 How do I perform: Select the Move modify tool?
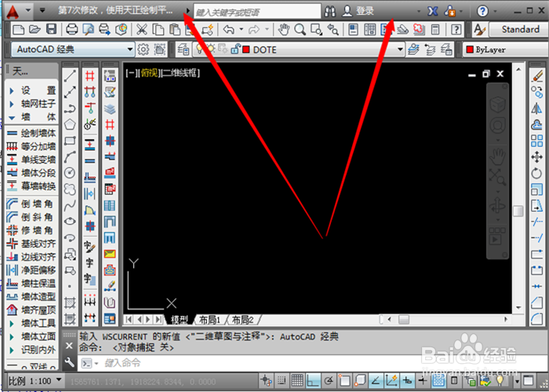click(x=536, y=157)
